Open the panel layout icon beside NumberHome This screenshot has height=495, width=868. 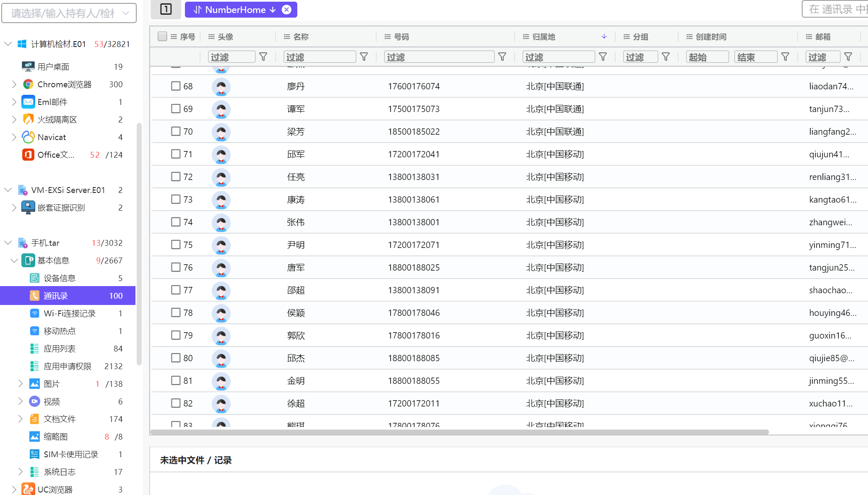coord(166,9)
